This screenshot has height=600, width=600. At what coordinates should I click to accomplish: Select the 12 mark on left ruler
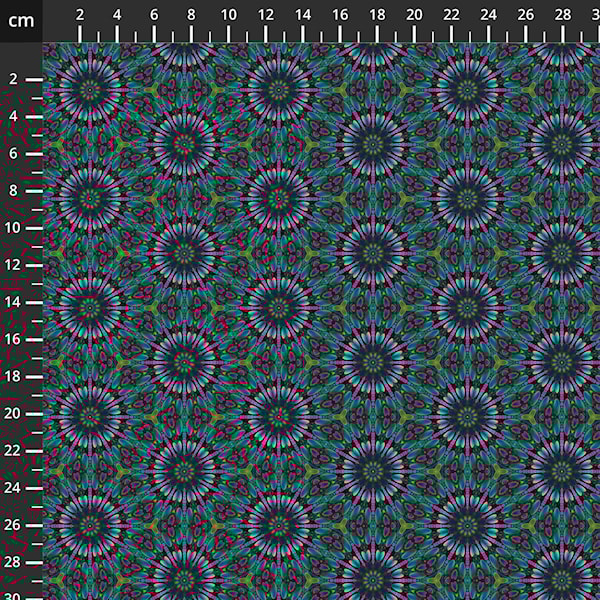[x=14, y=264]
